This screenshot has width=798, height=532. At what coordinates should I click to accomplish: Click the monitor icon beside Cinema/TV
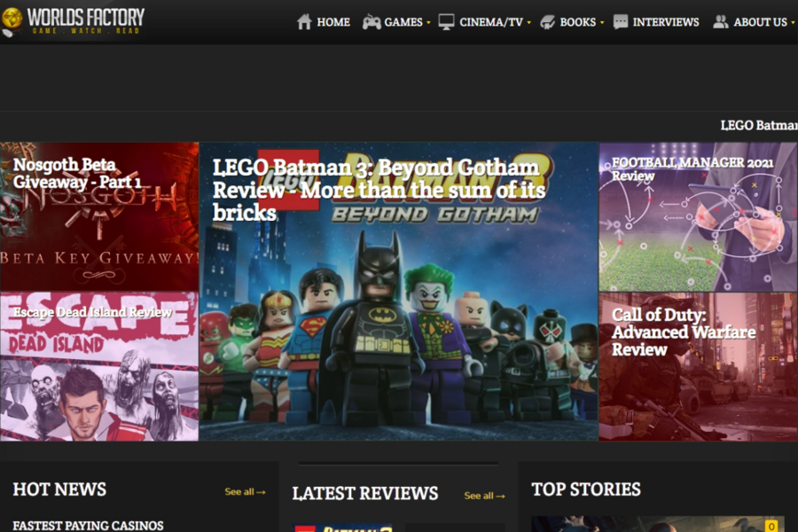(446, 22)
